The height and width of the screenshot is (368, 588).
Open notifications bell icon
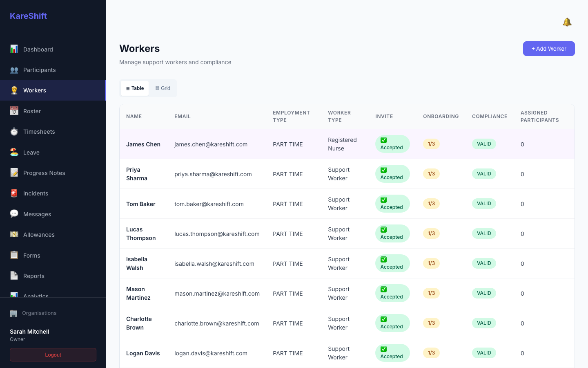coord(567,22)
